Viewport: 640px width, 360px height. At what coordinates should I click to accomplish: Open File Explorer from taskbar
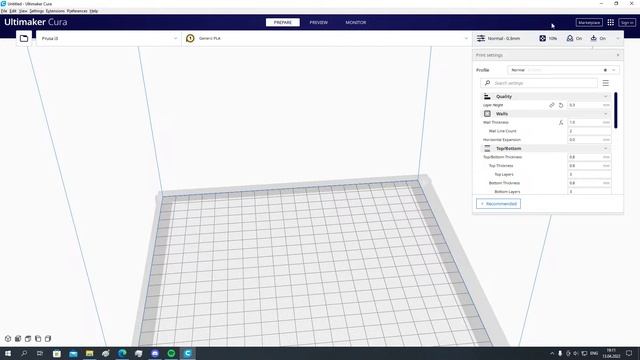click(89, 353)
